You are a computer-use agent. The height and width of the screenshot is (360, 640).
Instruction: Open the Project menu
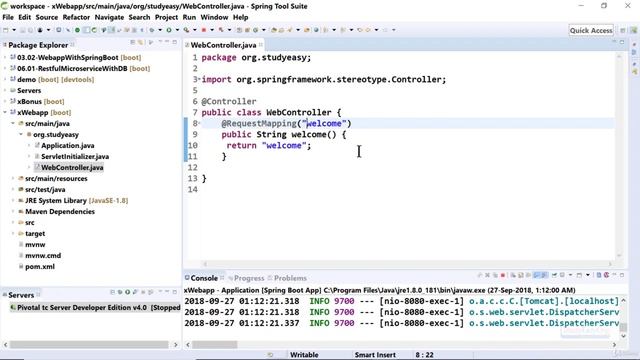click(166, 17)
